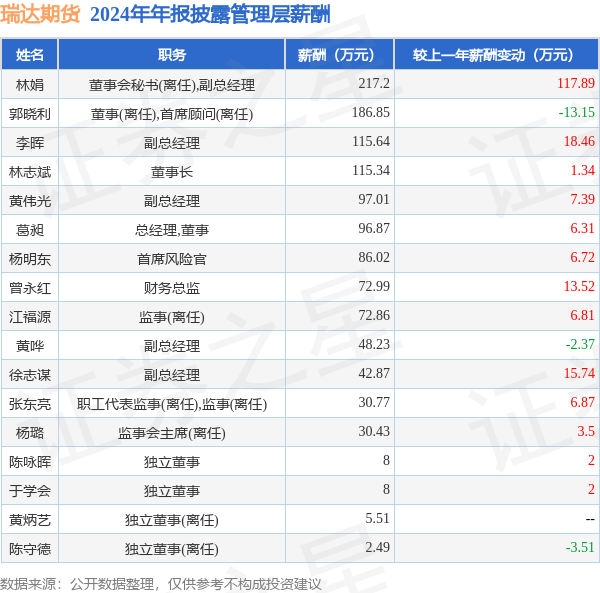Screen dimensions: 600x593
Task: Click the 较上一年薪酬变动 column header
Action: (x=496, y=55)
